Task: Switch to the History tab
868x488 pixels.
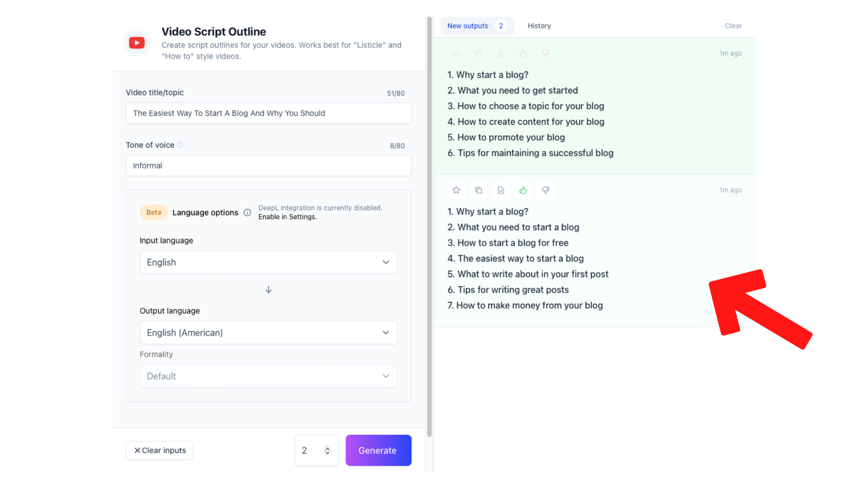Action: (x=539, y=26)
